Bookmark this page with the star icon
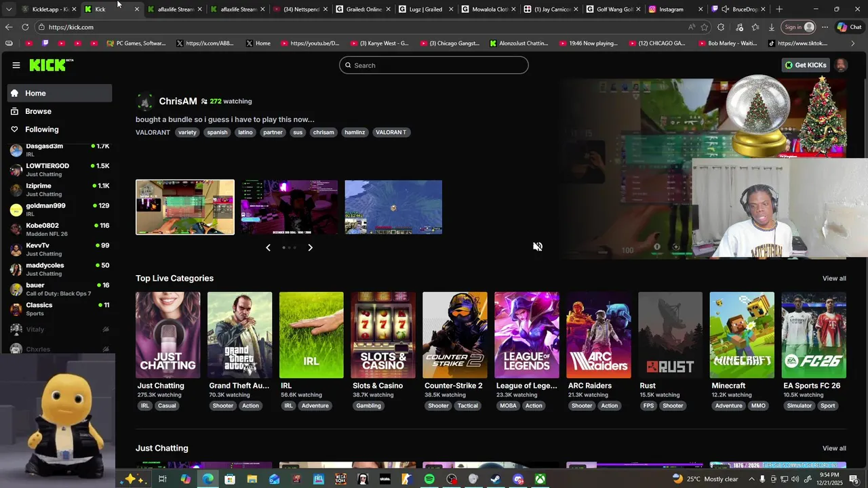This screenshot has height=488, width=868. [705, 27]
